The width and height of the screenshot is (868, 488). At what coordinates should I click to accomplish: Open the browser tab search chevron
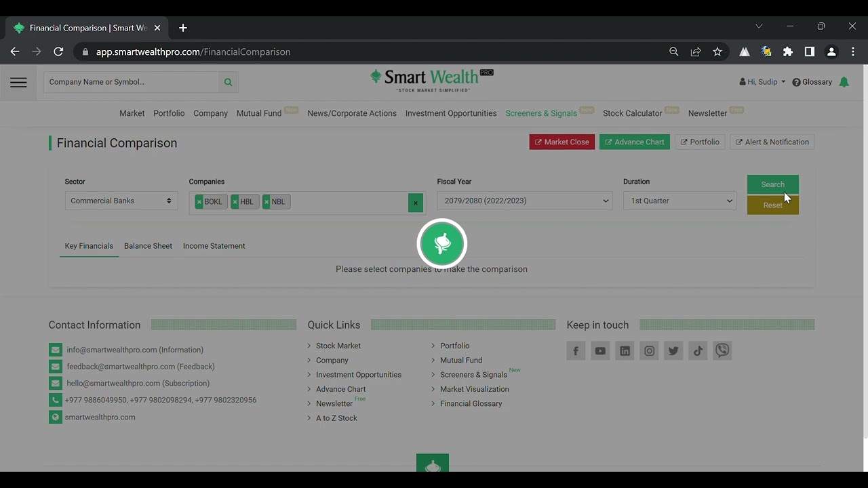(759, 26)
